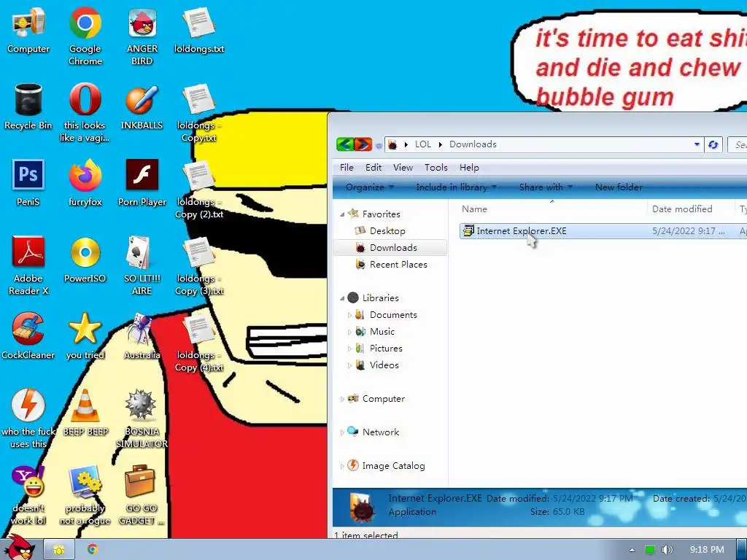Expand the Documents library node

[349, 315]
